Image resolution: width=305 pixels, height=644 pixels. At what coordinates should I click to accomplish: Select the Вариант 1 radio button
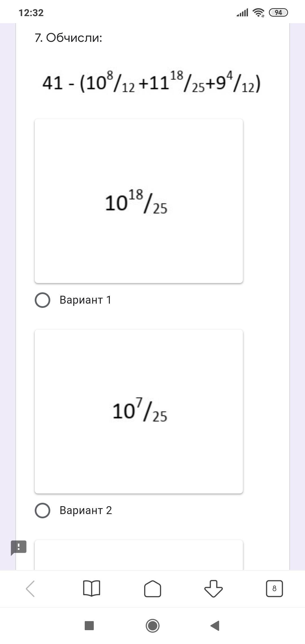coord(42,300)
